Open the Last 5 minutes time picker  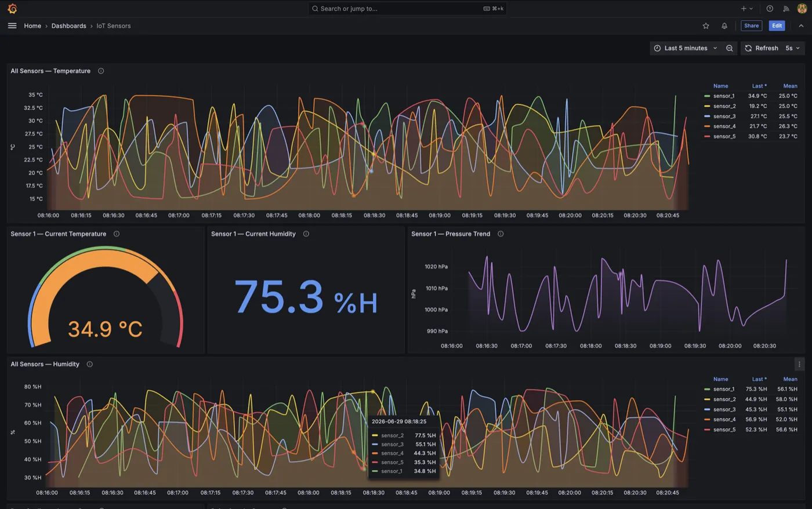[685, 48]
